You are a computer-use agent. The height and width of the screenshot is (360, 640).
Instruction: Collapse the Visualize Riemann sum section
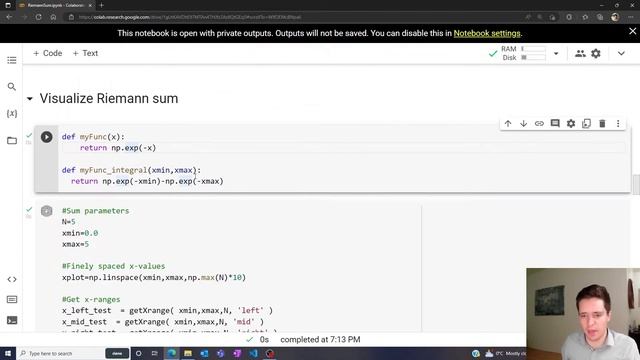(29, 99)
